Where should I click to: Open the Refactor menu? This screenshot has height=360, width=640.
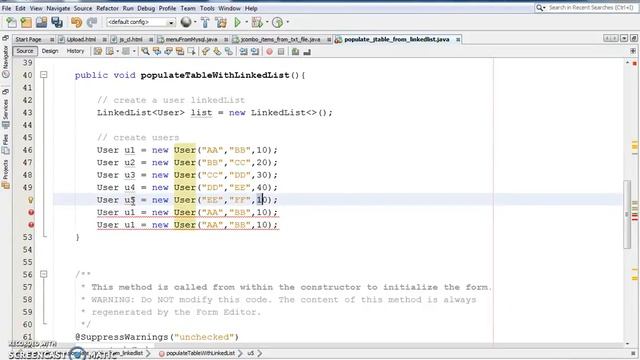[x=107, y=8]
